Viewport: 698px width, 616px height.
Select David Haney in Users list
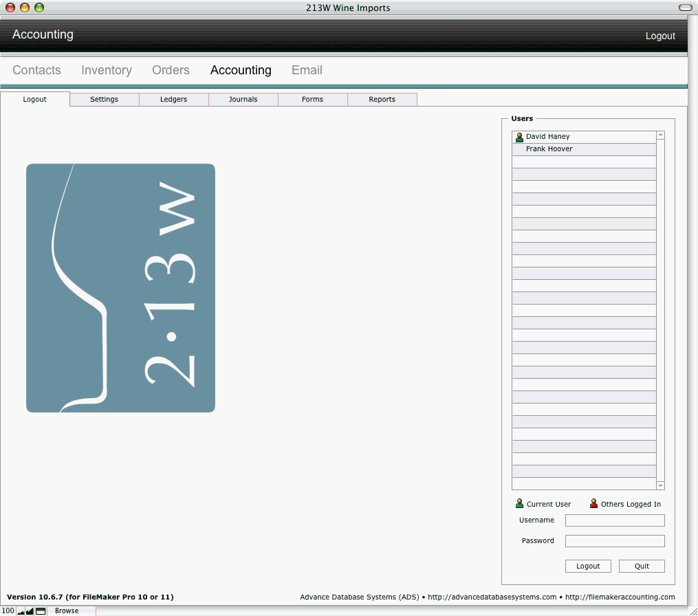584,137
